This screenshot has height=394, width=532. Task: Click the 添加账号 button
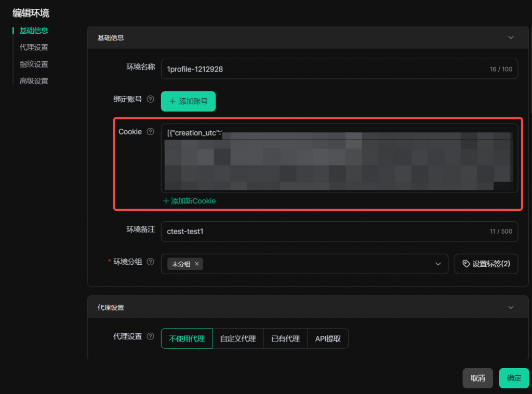coord(188,101)
